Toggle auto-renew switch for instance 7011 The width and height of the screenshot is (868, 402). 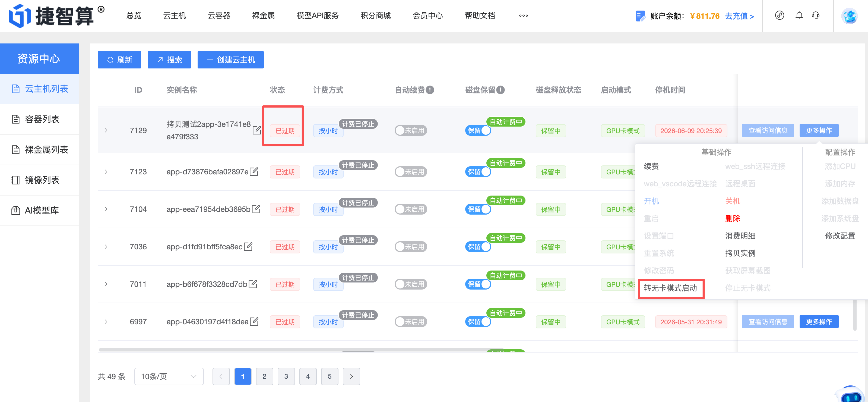[x=411, y=284]
